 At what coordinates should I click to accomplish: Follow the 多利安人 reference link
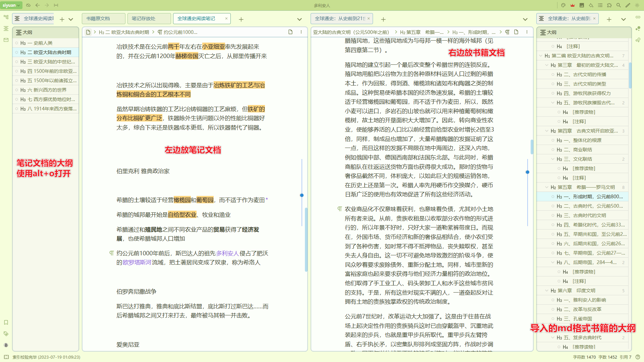pos(227,253)
